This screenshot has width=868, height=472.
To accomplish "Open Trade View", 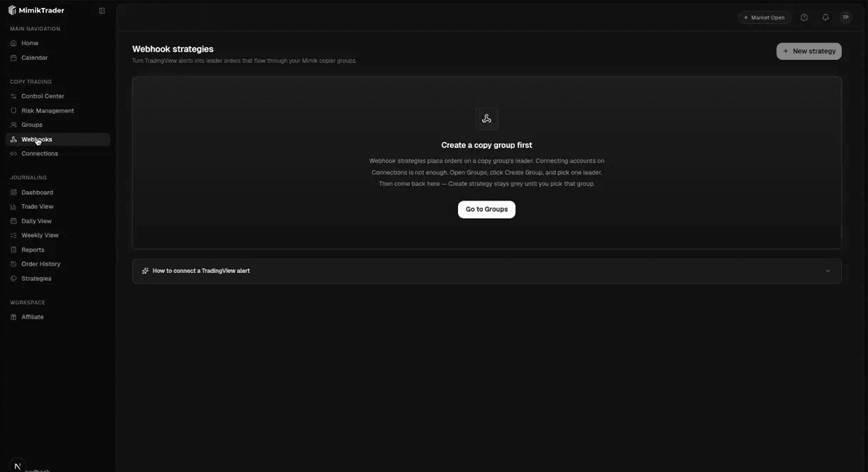I will coord(58,207).
